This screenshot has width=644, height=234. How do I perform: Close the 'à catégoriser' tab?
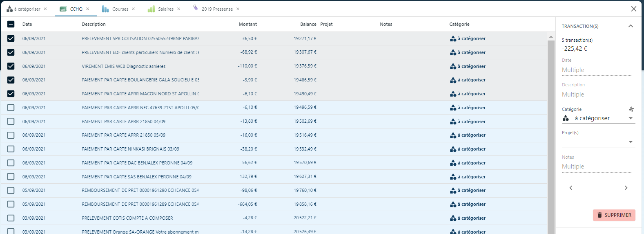pos(45,9)
